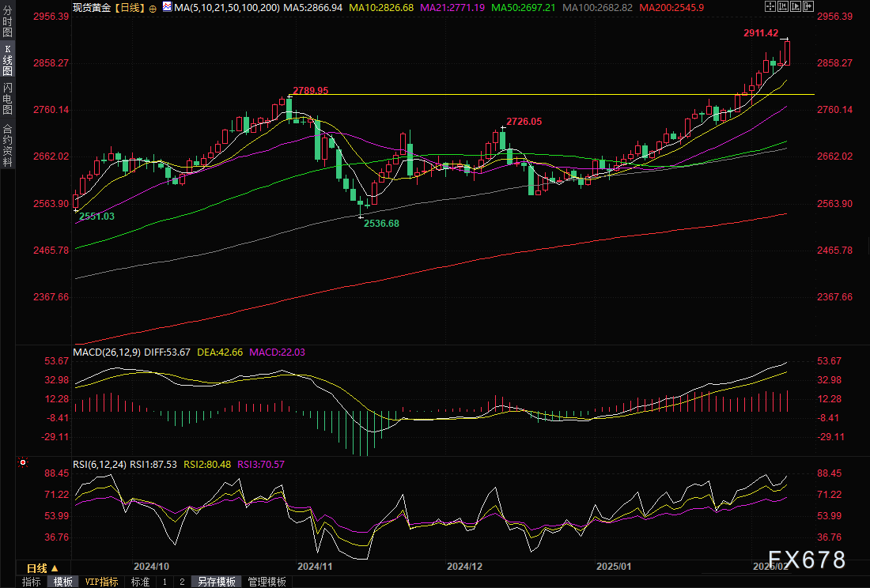
Task: Click the chart play-forward axis icon
Action: coord(794,6)
